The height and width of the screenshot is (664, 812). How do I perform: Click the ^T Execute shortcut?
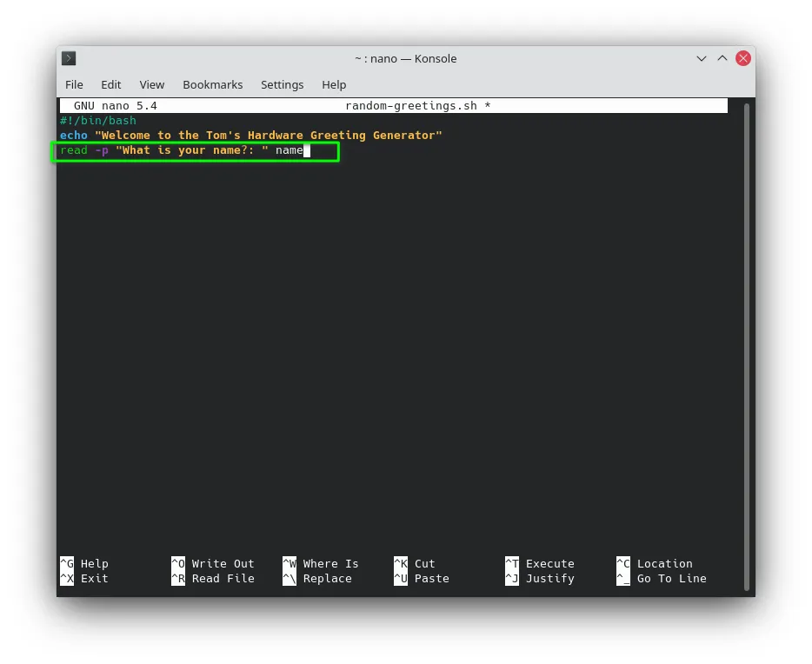(x=540, y=563)
